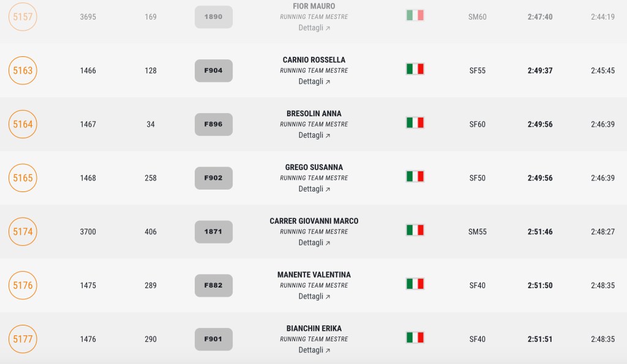Click the name BIANCHIN ERIKA
Screen dimensions: 627x364
pyautogui.click(x=314, y=329)
